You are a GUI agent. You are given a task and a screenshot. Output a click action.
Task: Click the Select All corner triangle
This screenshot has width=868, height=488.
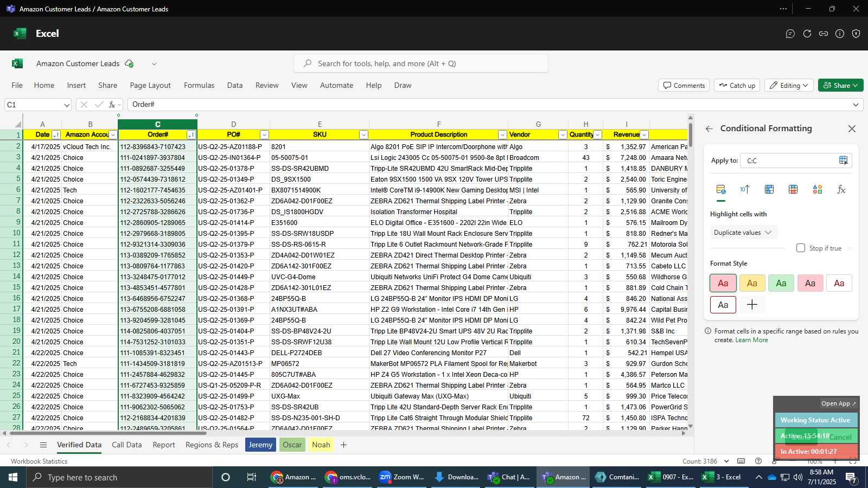click(18, 124)
